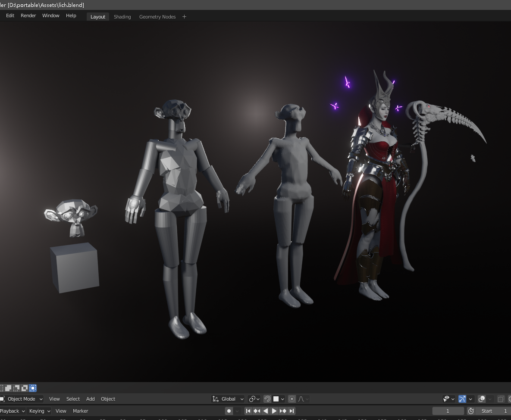Open the timeline Marker menu
511x420 pixels.
coord(81,411)
